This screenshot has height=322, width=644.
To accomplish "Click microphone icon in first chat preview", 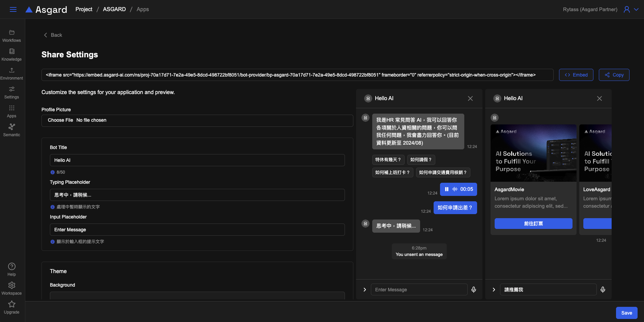I will point(474,290).
